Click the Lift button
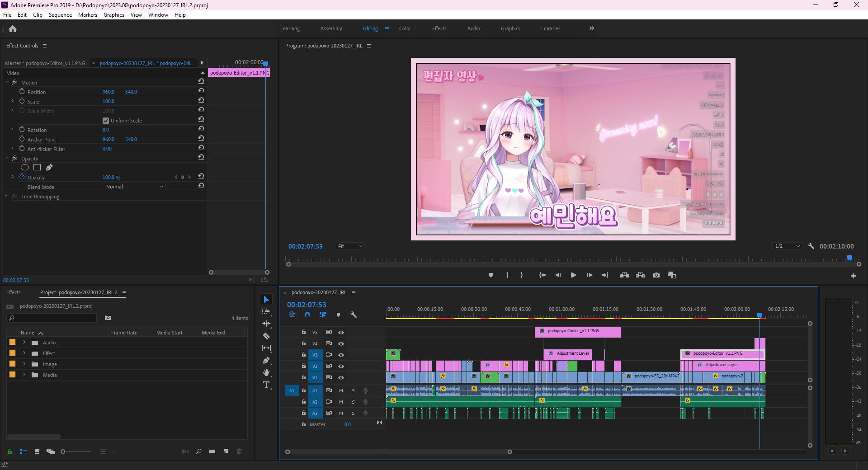The width and height of the screenshot is (868, 470). tap(624, 275)
